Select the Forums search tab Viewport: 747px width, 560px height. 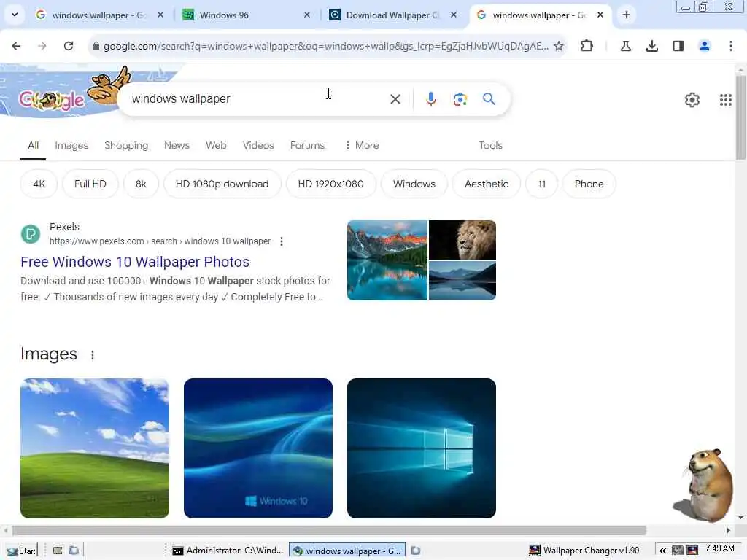click(307, 145)
